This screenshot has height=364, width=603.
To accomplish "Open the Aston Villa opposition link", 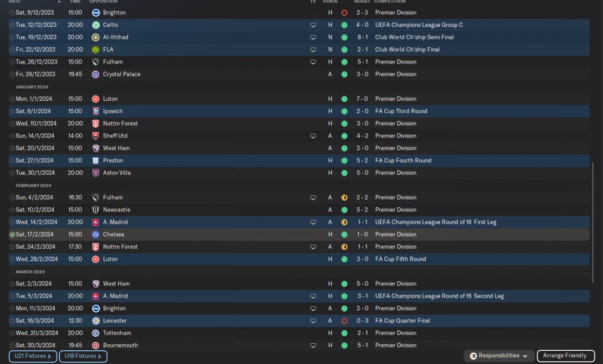I will [117, 173].
